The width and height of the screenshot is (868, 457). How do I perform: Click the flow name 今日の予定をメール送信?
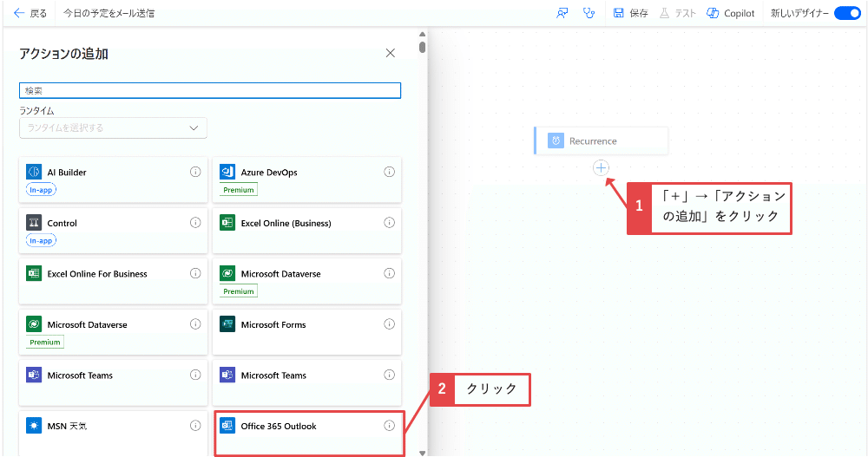point(109,13)
